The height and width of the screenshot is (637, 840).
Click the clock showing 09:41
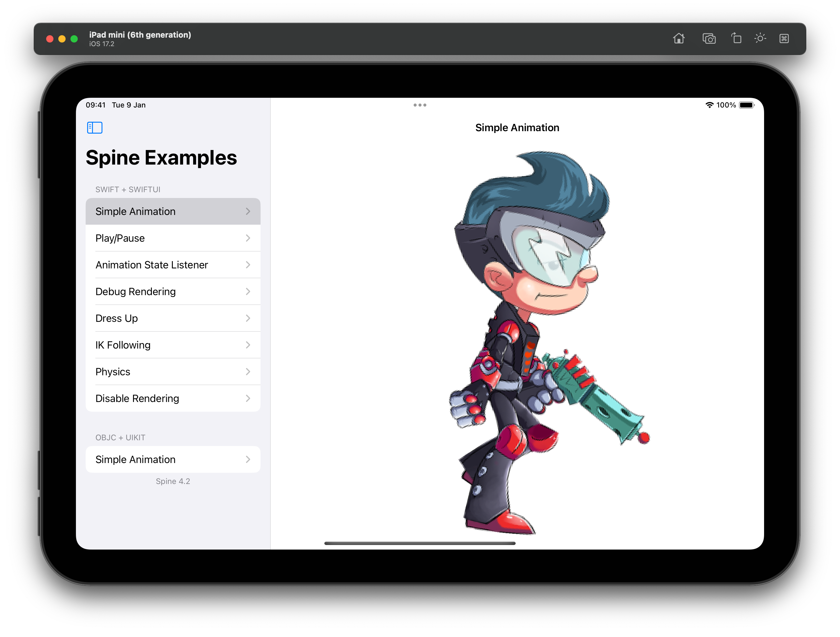pos(96,105)
